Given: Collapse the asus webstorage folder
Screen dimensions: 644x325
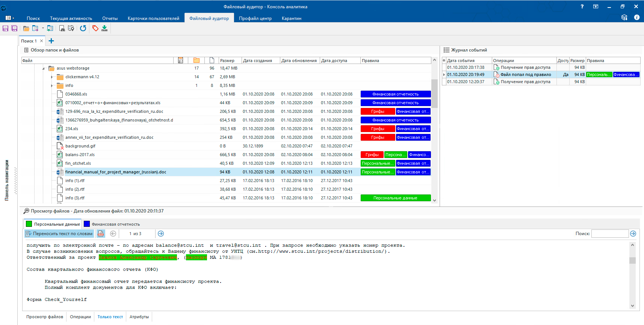Looking at the screenshot, I should pos(43,68).
